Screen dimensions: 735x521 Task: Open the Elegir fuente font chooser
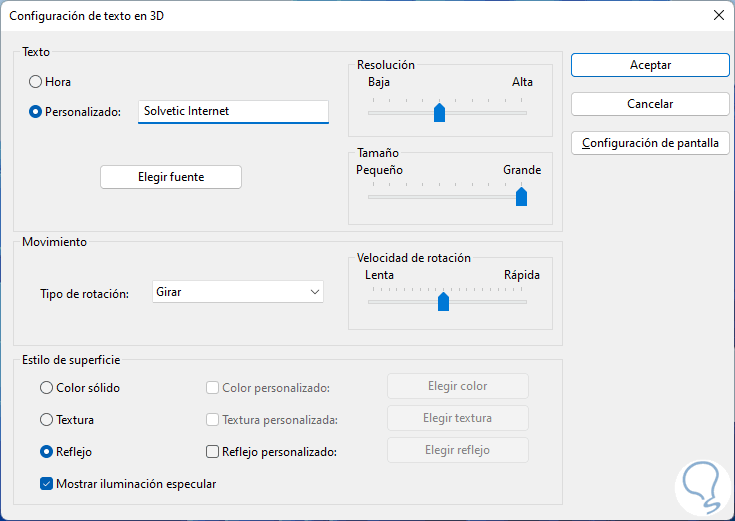[171, 177]
